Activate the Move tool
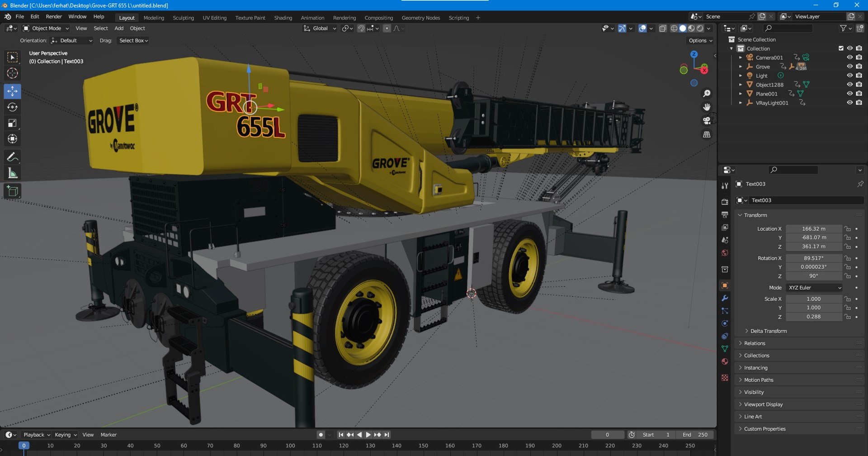The image size is (868, 456). 13,91
